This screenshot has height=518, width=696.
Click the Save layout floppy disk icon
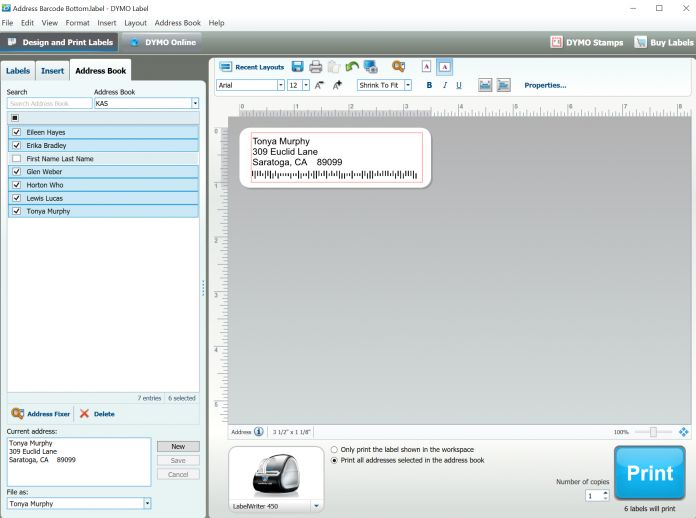point(297,67)
